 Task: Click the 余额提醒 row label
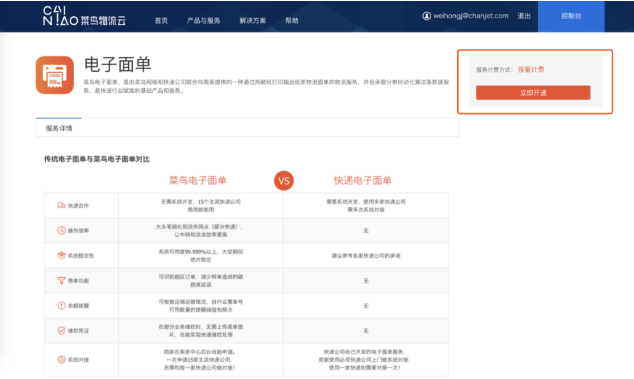tap(78, 306)
